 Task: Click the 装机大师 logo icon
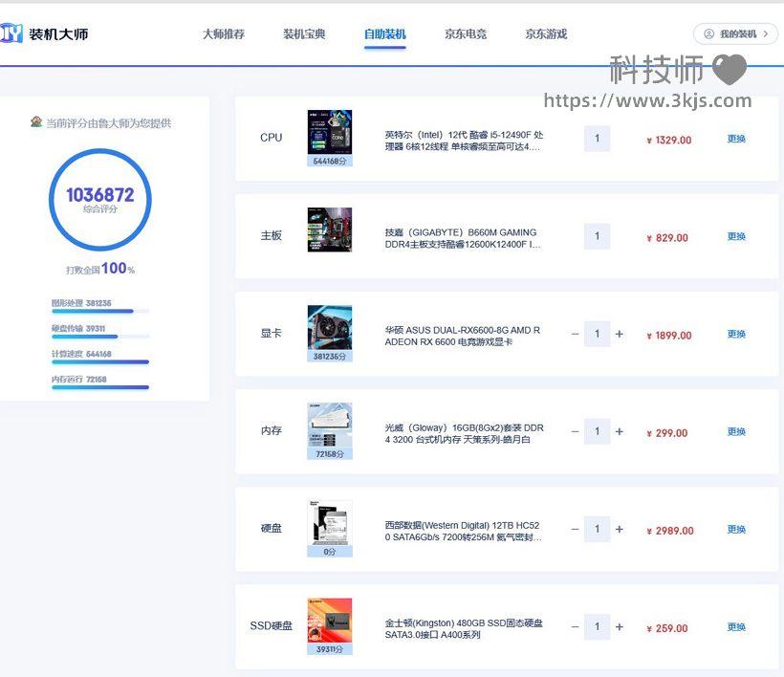(x=11, y=33)
